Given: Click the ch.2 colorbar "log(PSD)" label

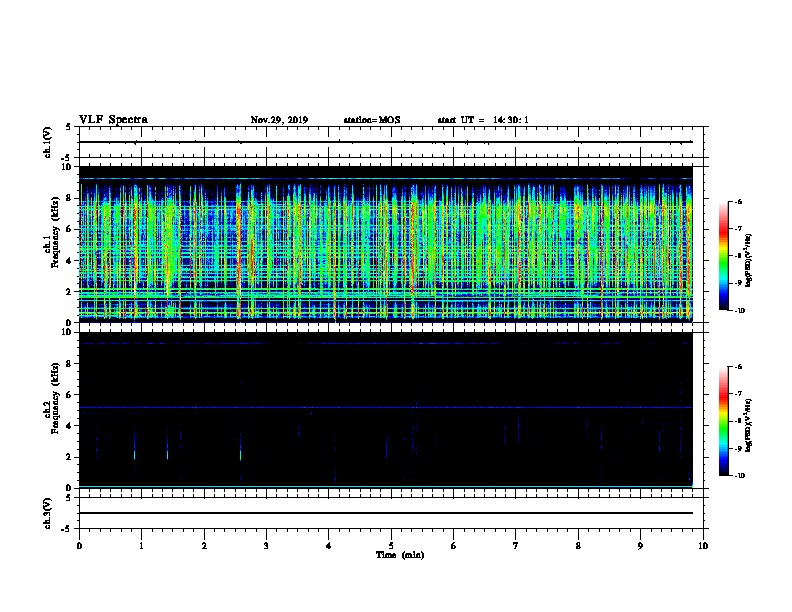Looking at the screenshot, I should click(748, 425).
